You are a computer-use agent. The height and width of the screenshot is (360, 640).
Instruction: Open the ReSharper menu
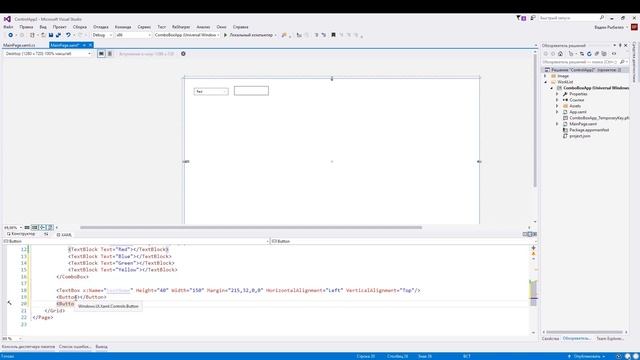(181, 27)
